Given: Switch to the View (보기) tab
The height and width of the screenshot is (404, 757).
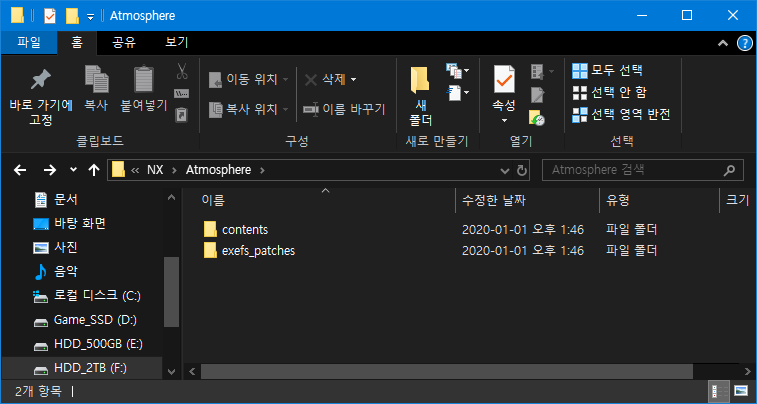Looking at the screenshot, I should [x=177, y=43].
